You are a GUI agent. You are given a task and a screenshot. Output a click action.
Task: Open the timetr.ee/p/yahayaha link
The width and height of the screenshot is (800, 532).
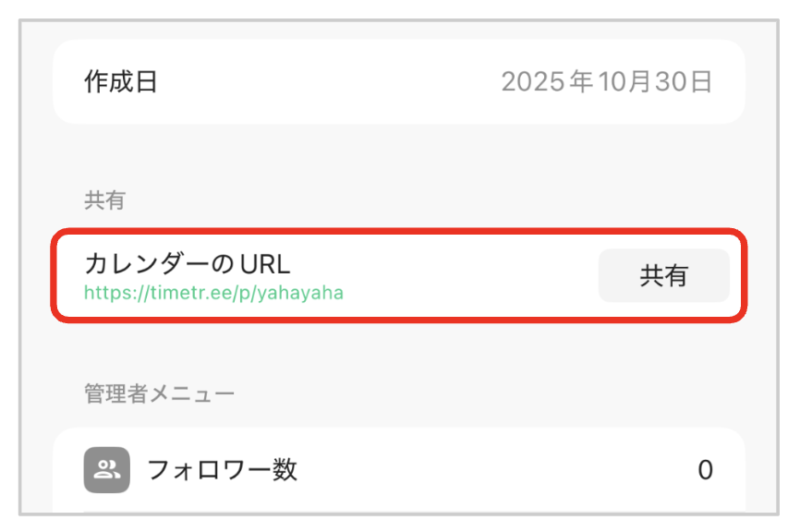(213, 293)
